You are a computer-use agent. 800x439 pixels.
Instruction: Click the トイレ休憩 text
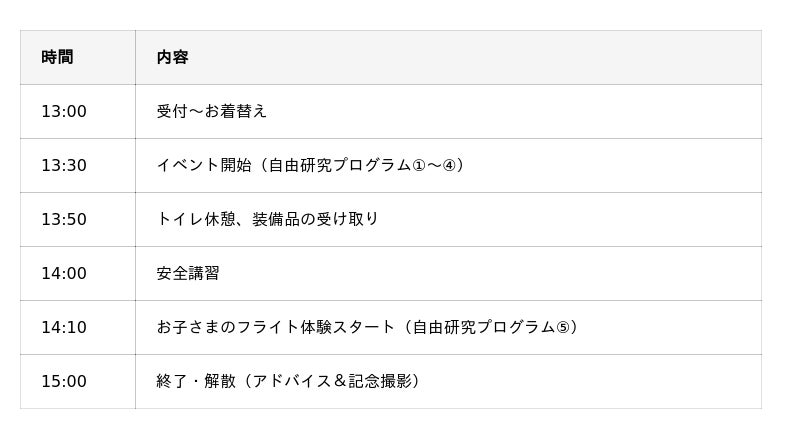pos(196,219)
